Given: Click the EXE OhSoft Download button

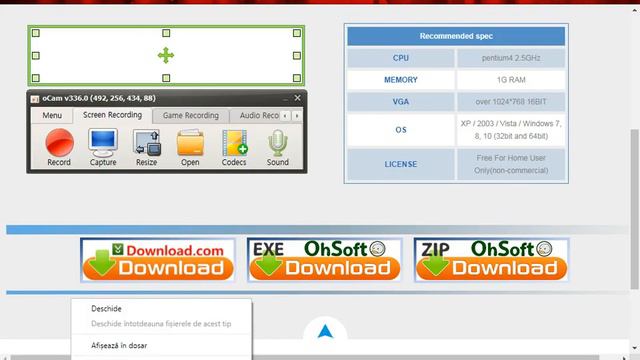Looking at the screenshot, I should tap(324, 260).
